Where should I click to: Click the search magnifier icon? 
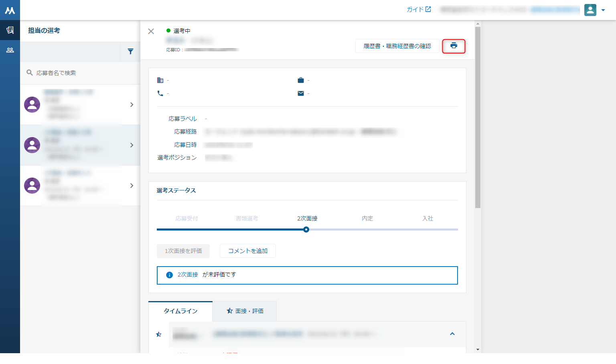point(29,73)
